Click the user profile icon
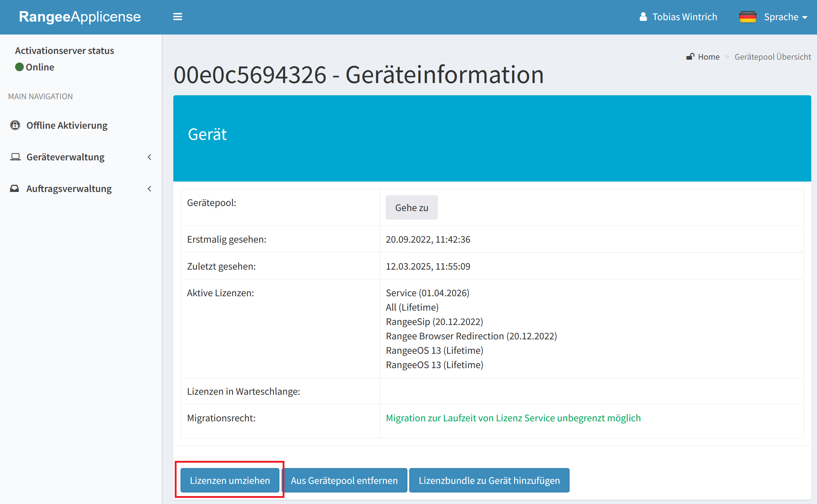 point(643,17)
